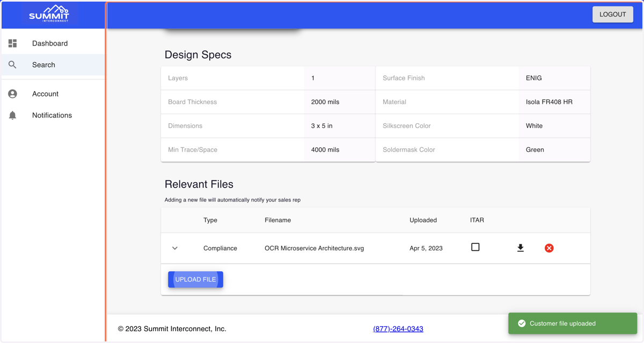
Task: Click the Filename column header
Action: click(x=278, y=220)
